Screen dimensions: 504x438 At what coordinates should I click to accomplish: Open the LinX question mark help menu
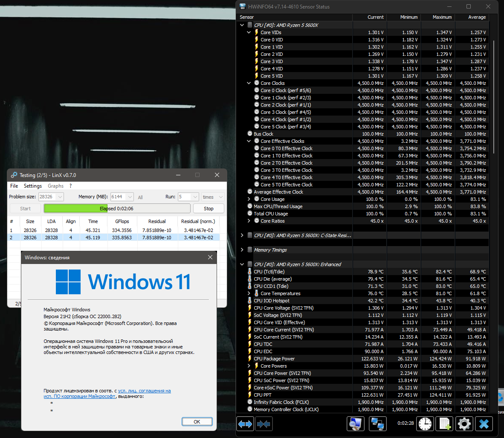[x=70, y=186]
